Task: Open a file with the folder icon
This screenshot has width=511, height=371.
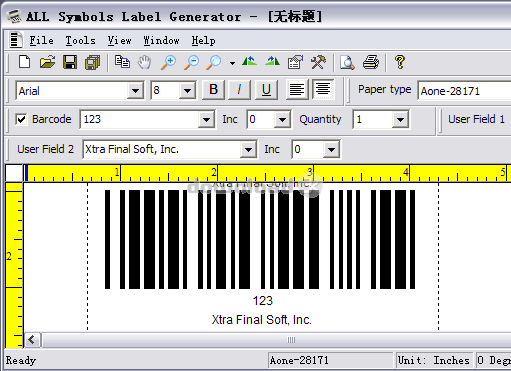Action: [x=47, y=62]
